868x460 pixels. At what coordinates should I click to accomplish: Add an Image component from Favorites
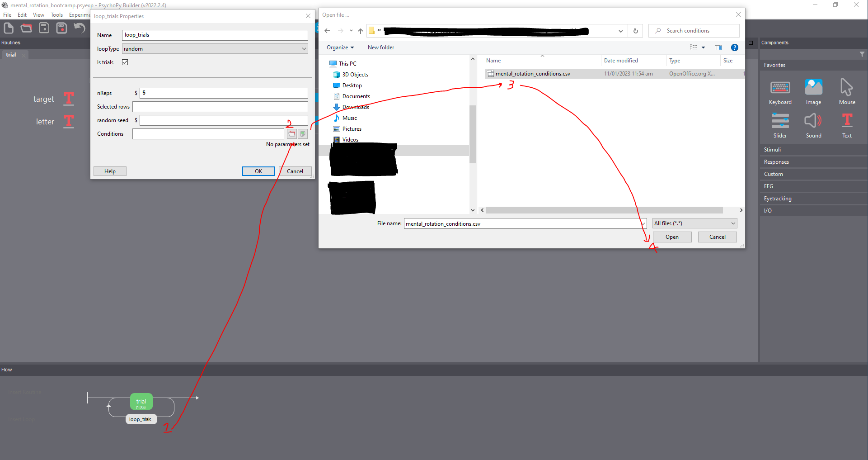click(x=813, y=88)
